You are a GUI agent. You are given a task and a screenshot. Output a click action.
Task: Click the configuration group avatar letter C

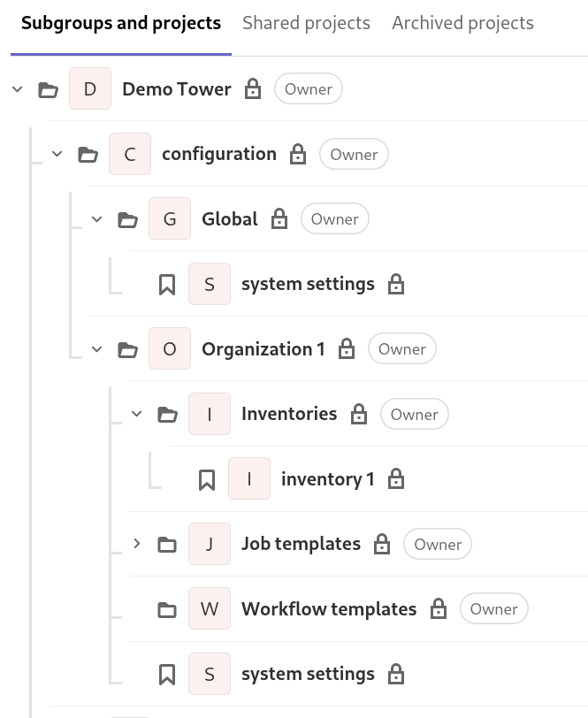130,155
